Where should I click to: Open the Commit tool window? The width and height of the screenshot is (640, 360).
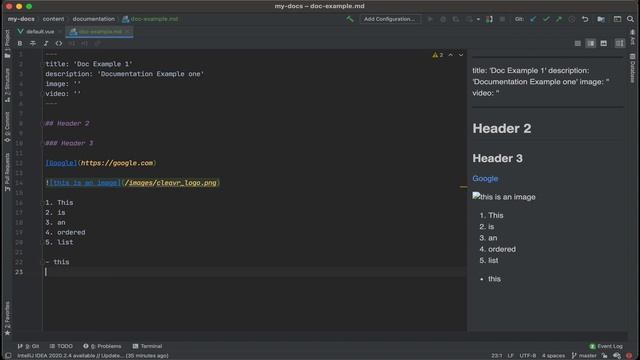[7, 127]
